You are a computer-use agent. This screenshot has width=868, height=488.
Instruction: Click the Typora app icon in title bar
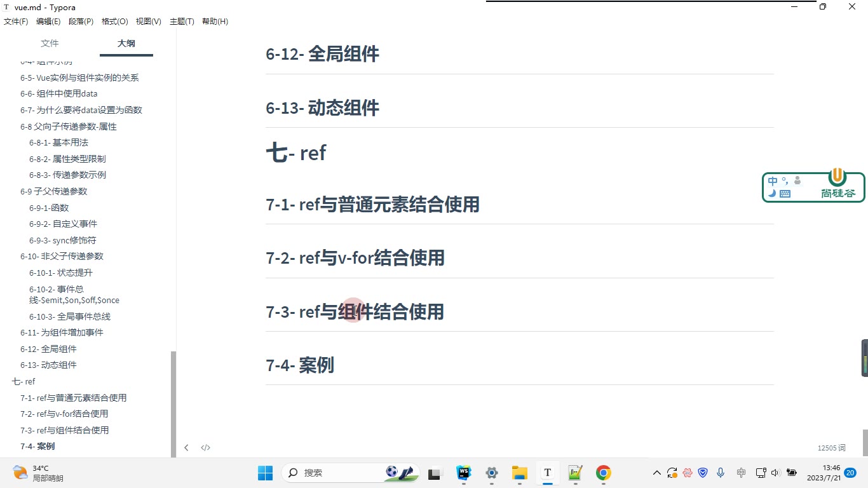pyautogui.click(x=7, y=7)
